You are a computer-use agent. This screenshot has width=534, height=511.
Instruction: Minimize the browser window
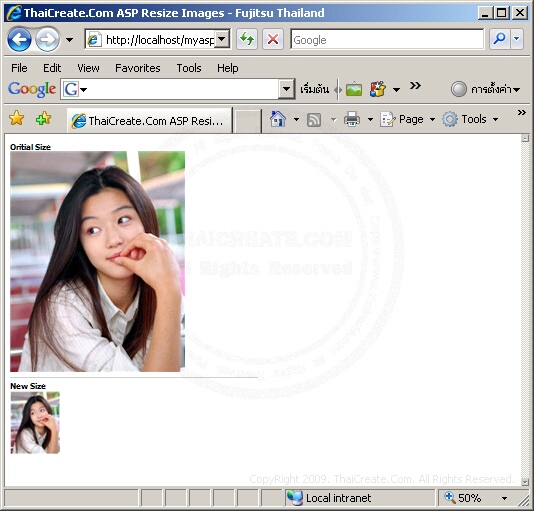click(x=485, y=13)
